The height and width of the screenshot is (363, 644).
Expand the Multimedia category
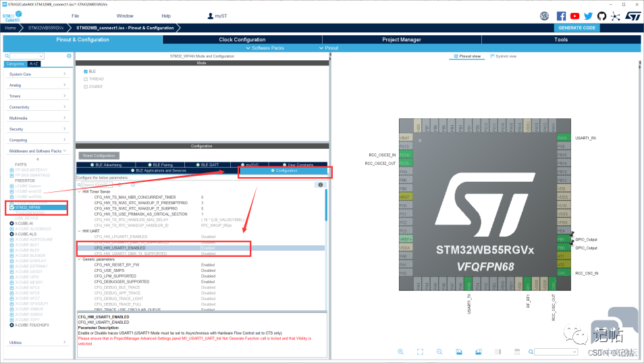37,118
